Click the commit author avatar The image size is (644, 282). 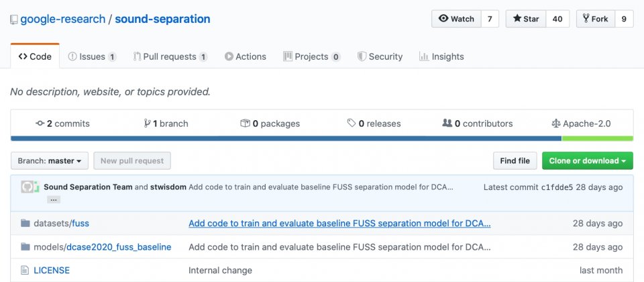[30, 187]
